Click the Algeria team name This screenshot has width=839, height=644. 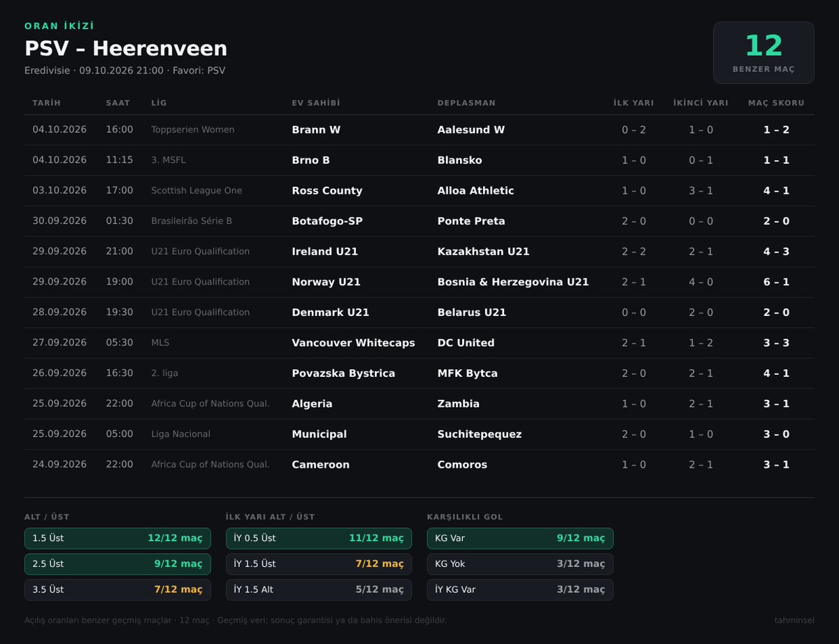(312, 403)
